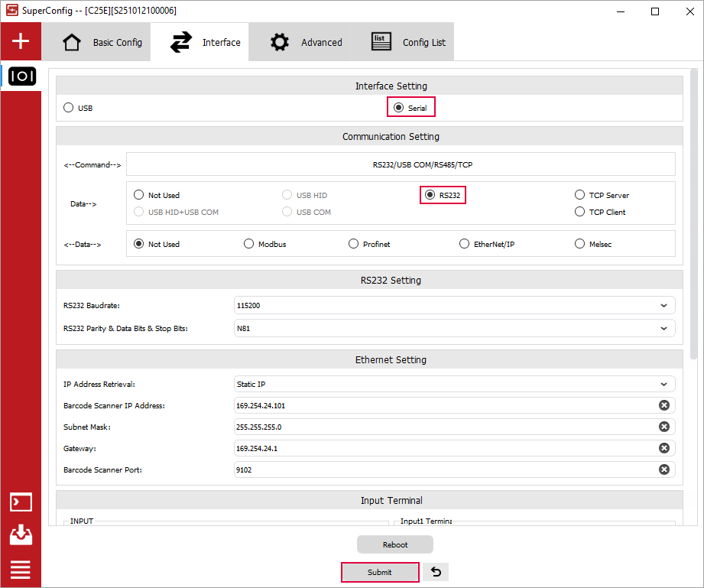The height and width of the screenshot is (588, 704).
Task: Click the Barcode Scanner Port input field
Action: coord(443,469)
